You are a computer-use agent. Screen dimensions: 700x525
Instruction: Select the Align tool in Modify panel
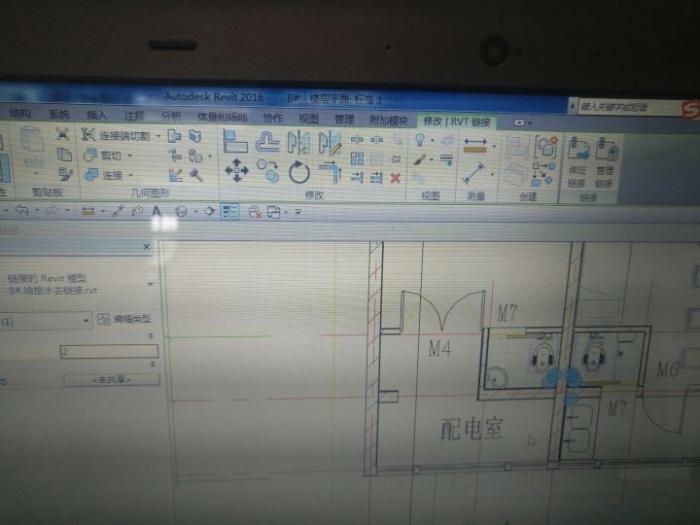click(236, 142)
